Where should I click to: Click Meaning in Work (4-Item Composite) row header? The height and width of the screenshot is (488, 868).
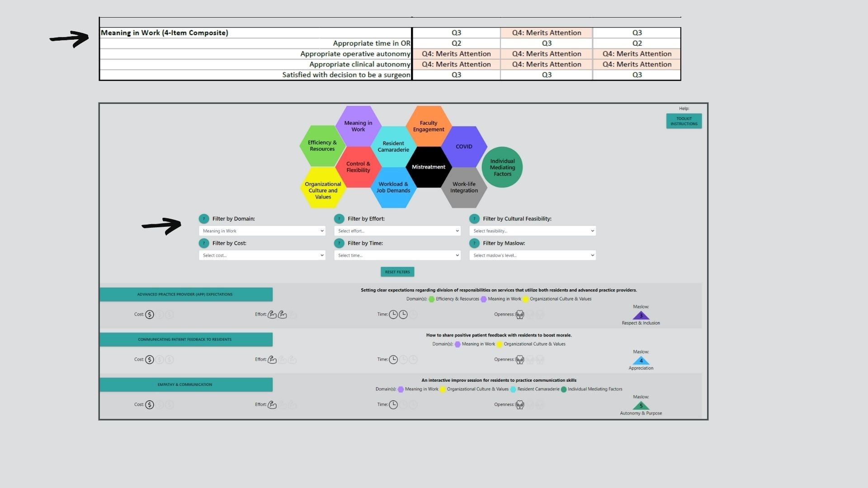tap(165, 33)
